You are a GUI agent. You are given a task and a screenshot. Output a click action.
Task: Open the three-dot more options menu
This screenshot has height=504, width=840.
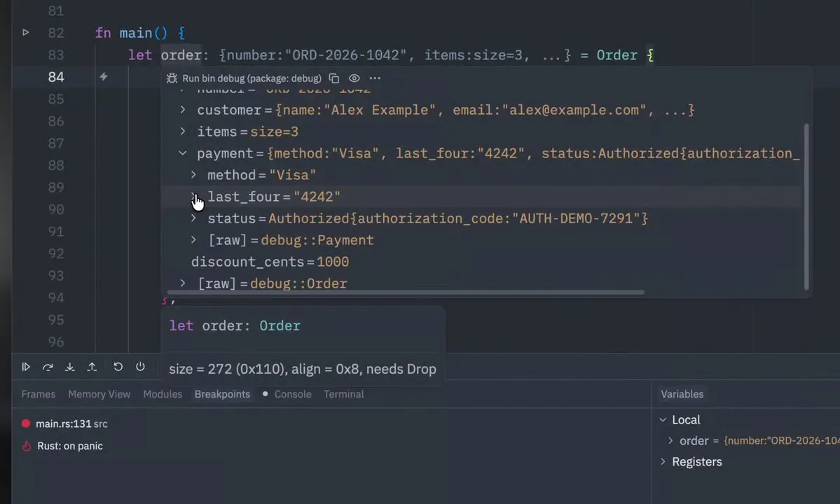click(375, 78)
